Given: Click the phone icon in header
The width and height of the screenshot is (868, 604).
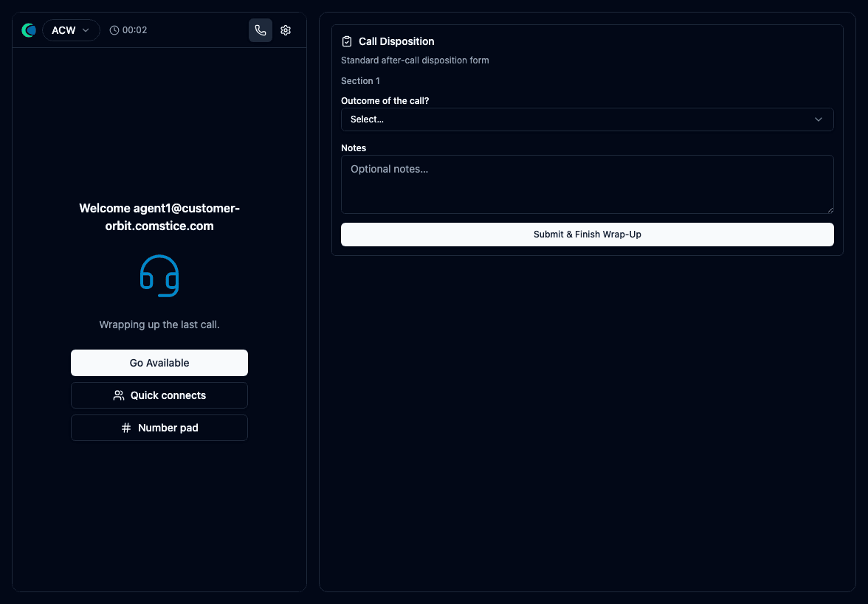Looking at the screenshot, I should click(x=260, y=30).
